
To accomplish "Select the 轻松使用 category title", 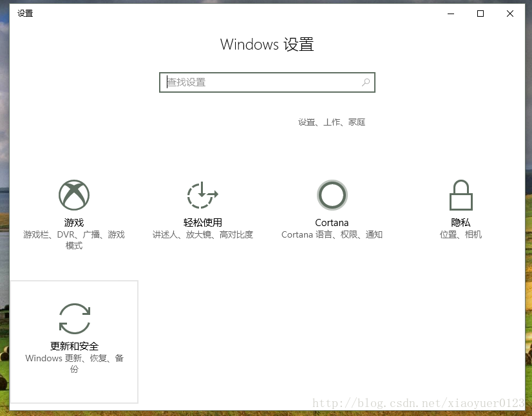I will pos(202,223).
